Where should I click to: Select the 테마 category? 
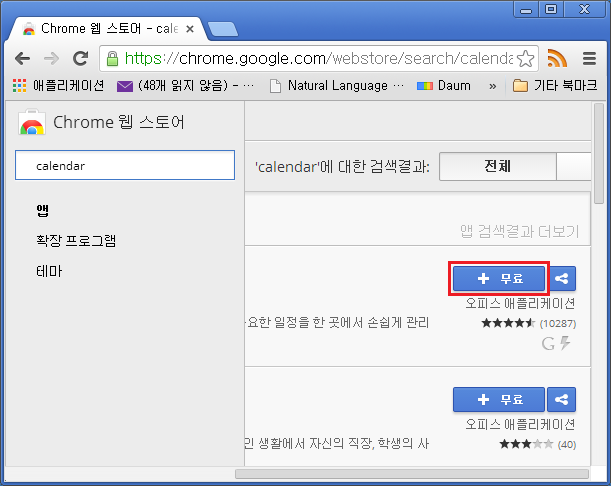[x=49, y=271]
